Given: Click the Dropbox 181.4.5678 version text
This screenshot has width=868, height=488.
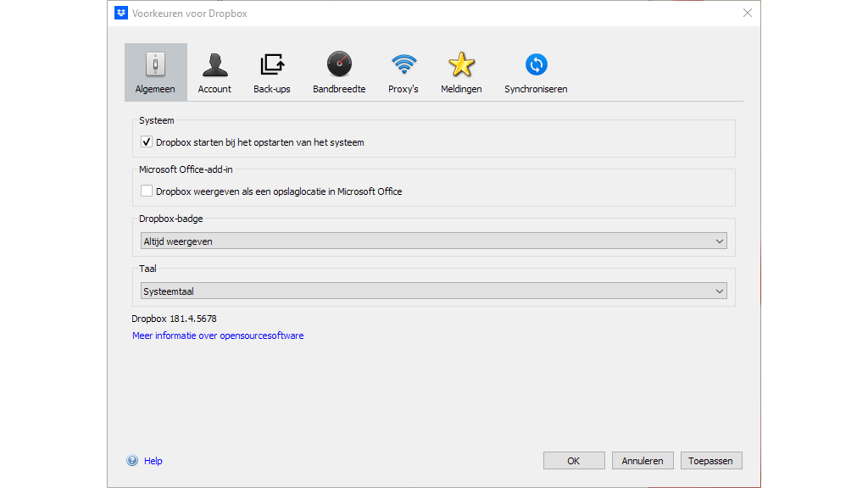Looking at the screenshot, I should point(174,319).
